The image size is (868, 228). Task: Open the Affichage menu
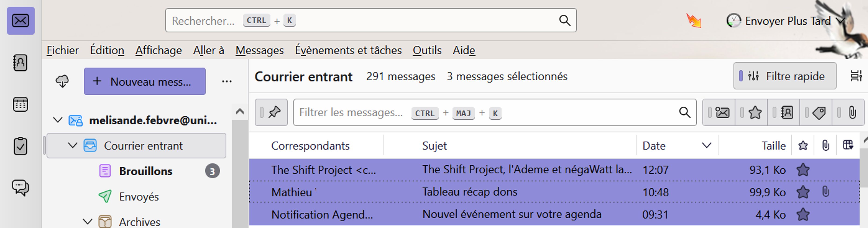click(158, 50)
